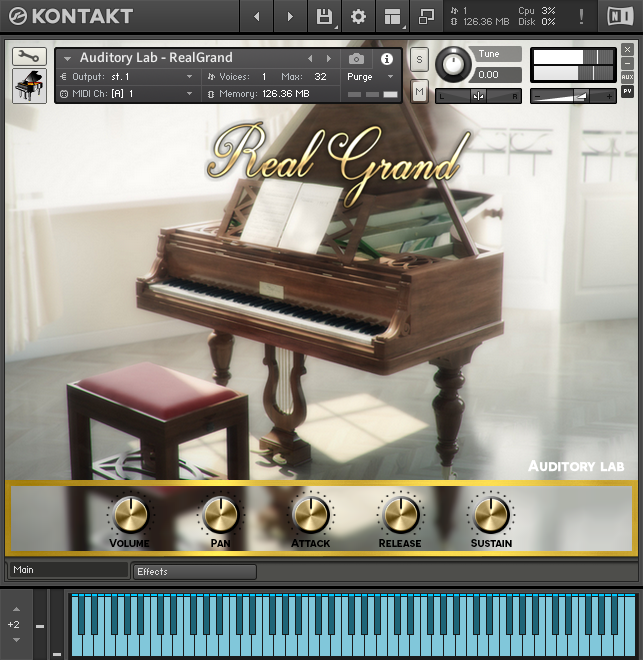Toggle the Mute M button

click(x=419, y=92)
